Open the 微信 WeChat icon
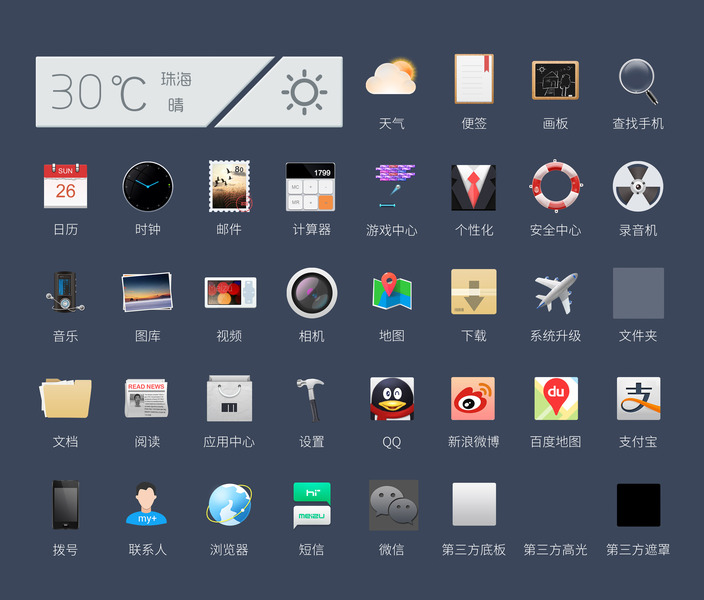This screenshot has width=704, height=600. click(394, 505)
